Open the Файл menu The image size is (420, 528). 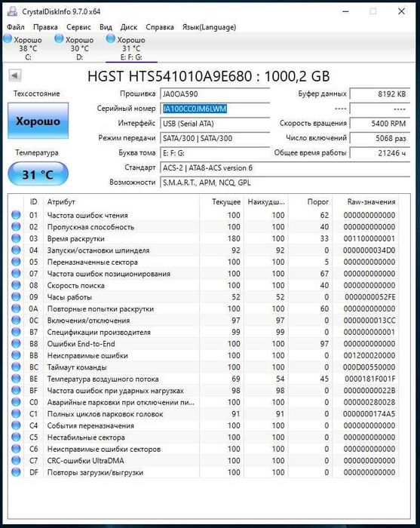coord(16,27)
